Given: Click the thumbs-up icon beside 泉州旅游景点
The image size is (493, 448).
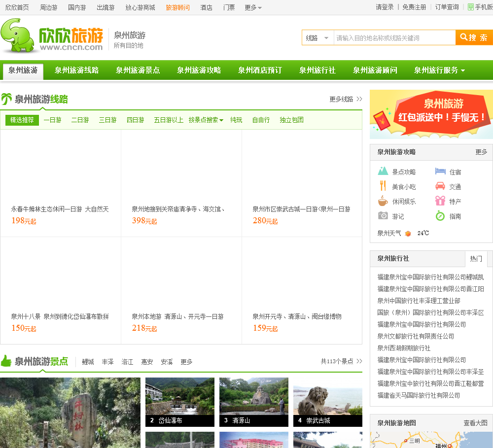Looking at the screenshot, I should [6, 361].
